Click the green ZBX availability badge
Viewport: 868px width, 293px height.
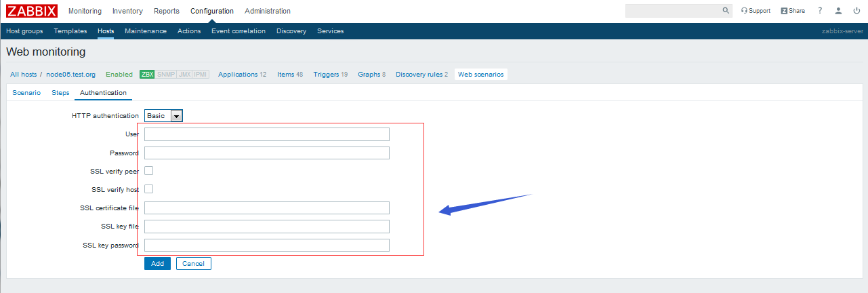pos(147,75)
